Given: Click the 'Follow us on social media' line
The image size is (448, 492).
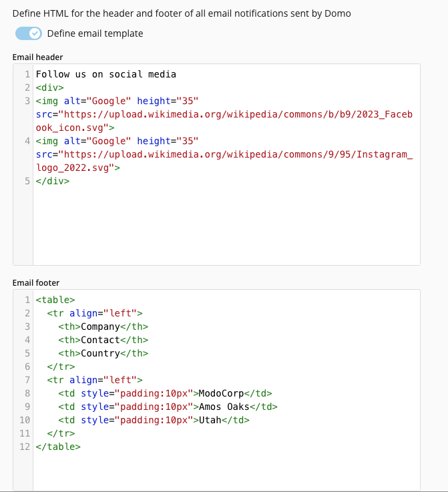Looking at the screenshot, I should (106, 74).
